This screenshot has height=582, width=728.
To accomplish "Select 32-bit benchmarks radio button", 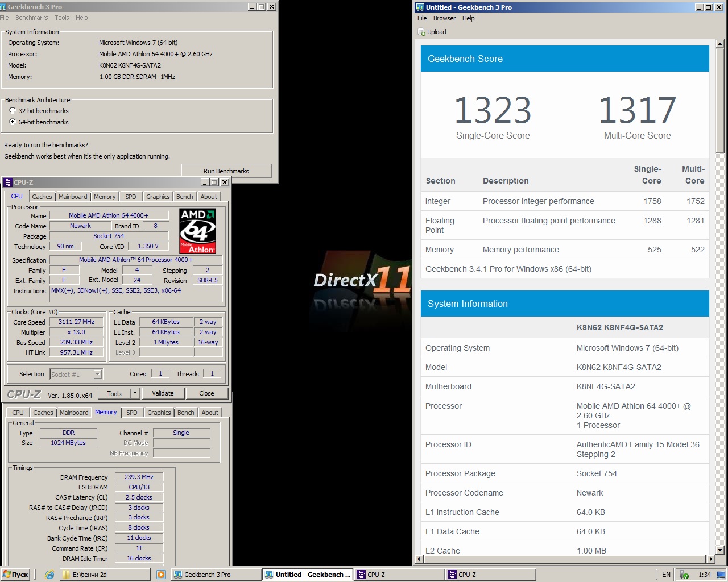I will coord(13,111).
